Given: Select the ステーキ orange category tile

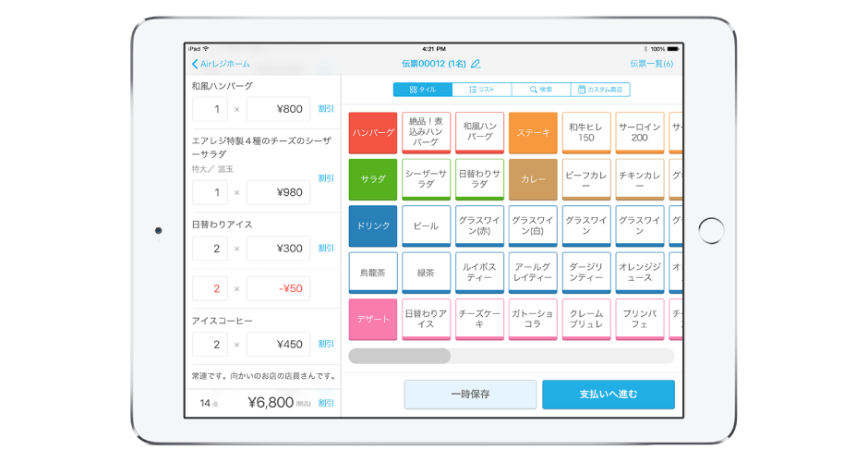Looking at the screenshot, I should coord(533,133).
